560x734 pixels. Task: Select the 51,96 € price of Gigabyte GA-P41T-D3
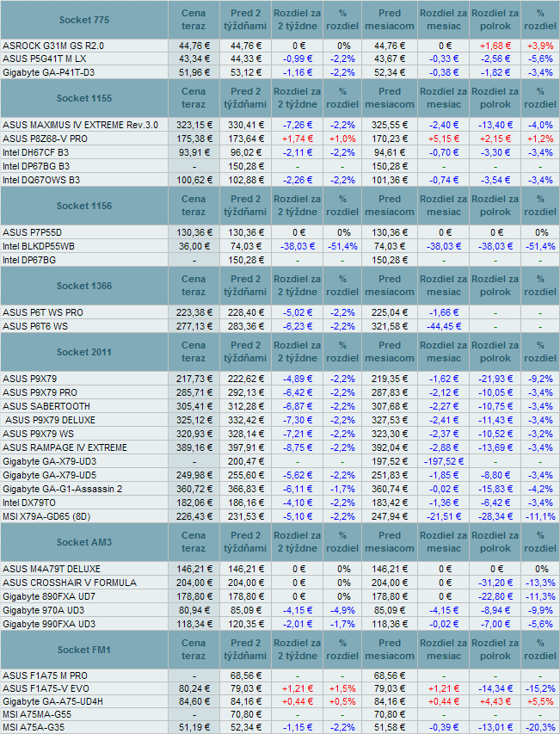tap(194, 72)
